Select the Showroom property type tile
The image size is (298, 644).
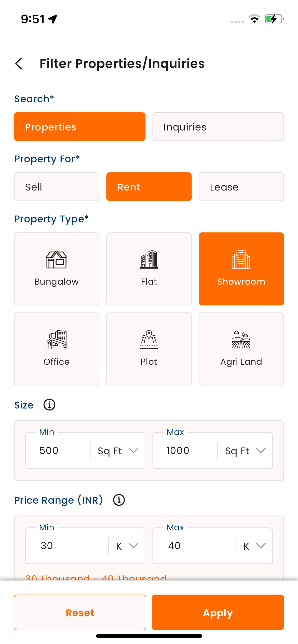[241, 269]
